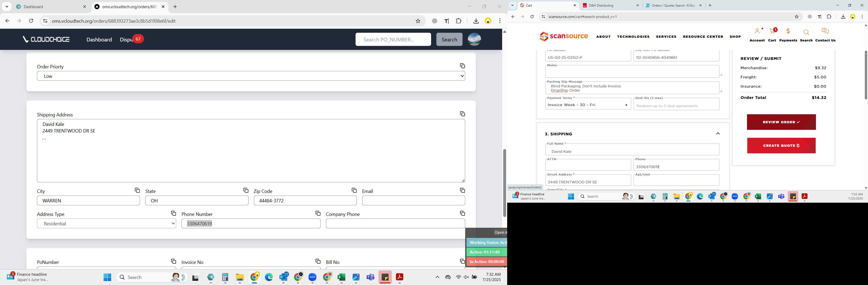This screenshot has height=285, width=868.
Task: Switch to D&H Distributing tab
Action: 610,5
